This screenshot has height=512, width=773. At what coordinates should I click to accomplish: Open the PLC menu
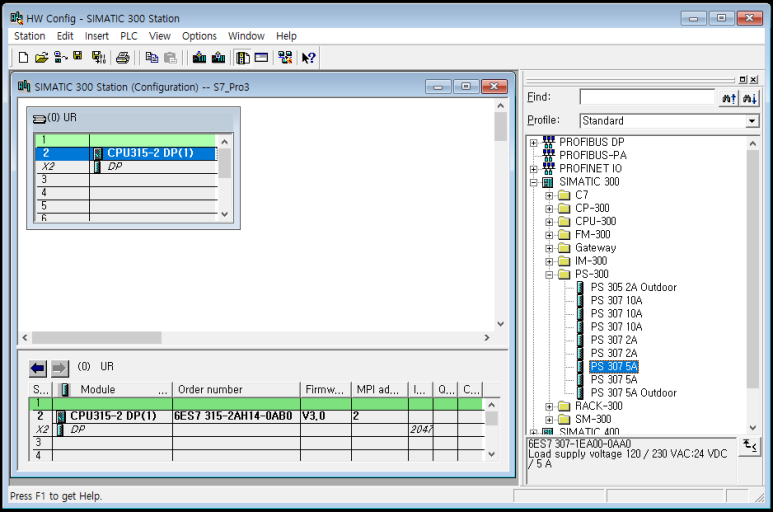129,36
